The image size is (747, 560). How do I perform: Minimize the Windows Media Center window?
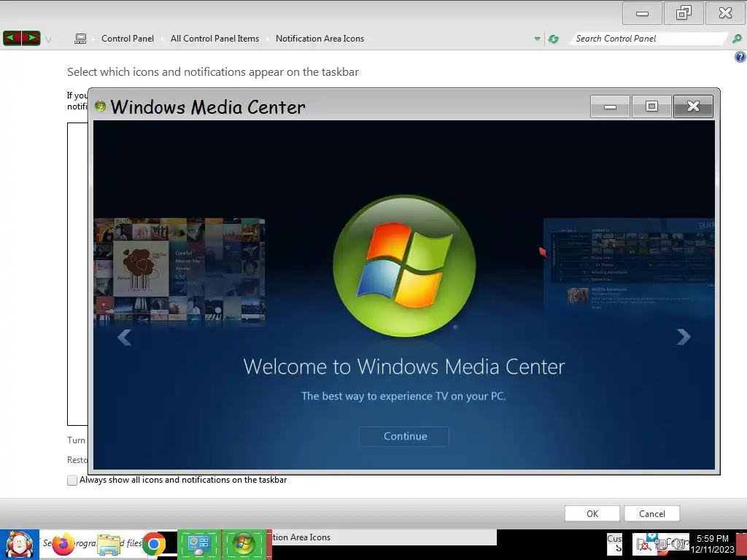pos(611,106)
